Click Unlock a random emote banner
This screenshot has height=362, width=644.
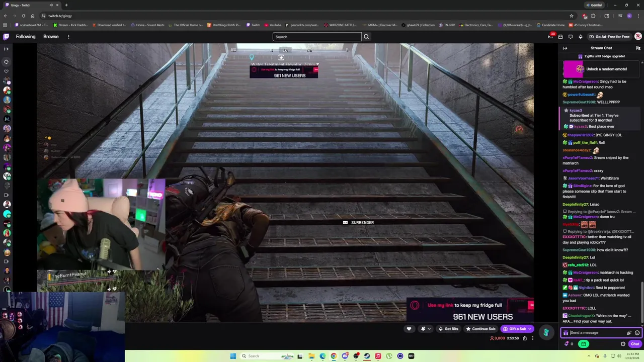click(600, 69)
